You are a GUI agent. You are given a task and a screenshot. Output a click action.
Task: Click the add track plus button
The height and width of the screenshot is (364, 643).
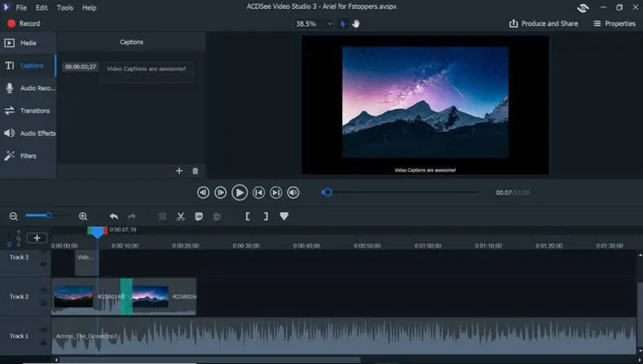(x=36, y=238)
